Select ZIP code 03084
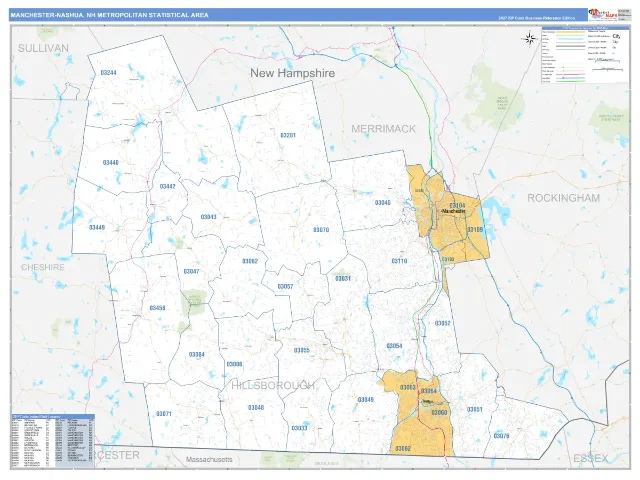 (x=197, y=355)
